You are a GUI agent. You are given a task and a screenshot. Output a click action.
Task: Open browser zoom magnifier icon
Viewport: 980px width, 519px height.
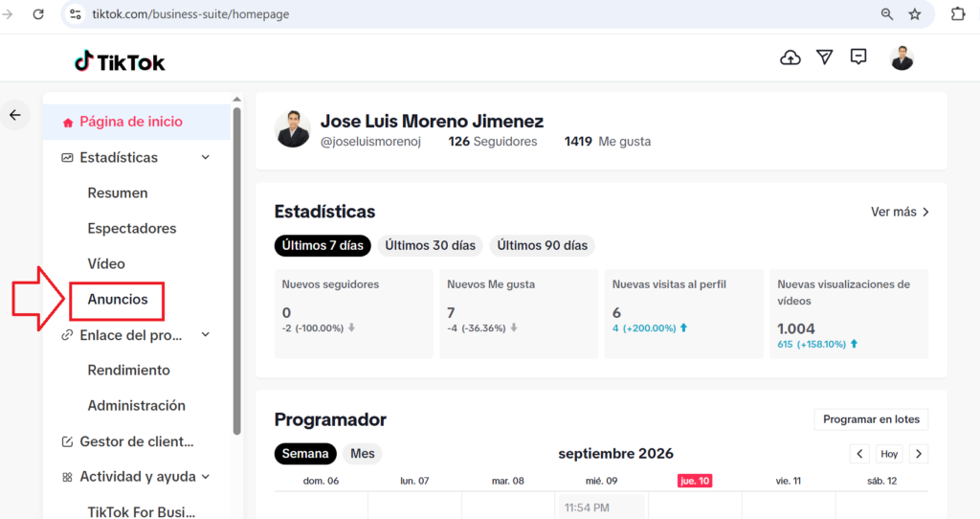[x=887, y=13]
